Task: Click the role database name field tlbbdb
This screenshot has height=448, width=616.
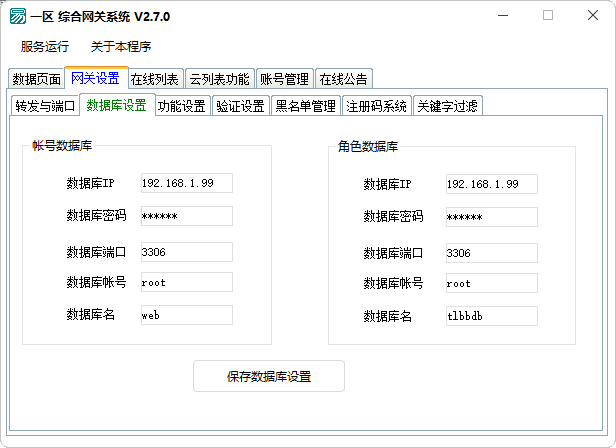Action: 491,316
